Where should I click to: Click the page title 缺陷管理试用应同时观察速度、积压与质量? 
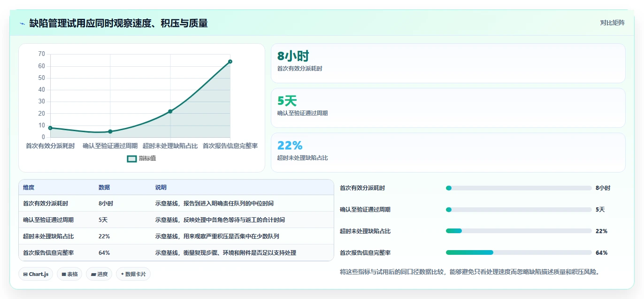[118, 24]
